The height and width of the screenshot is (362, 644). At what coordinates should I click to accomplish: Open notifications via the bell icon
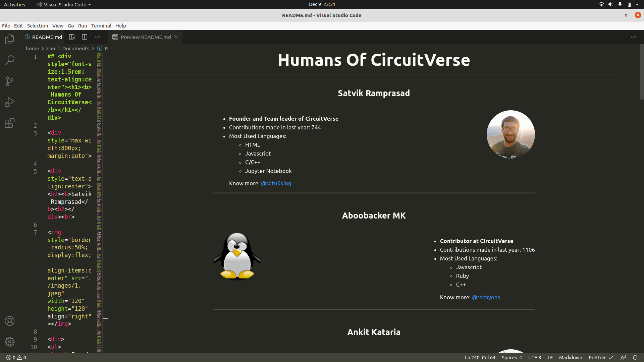(635, 357)
